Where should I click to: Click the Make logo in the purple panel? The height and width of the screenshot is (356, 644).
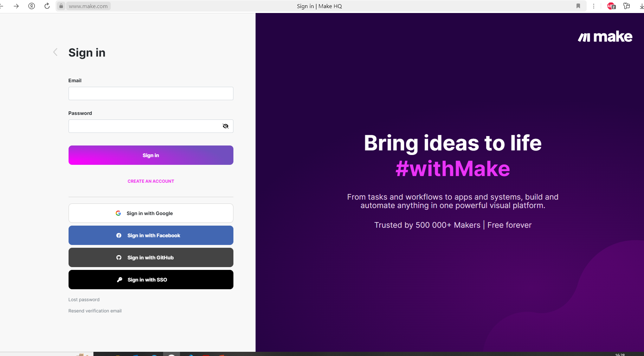point(605,37)
